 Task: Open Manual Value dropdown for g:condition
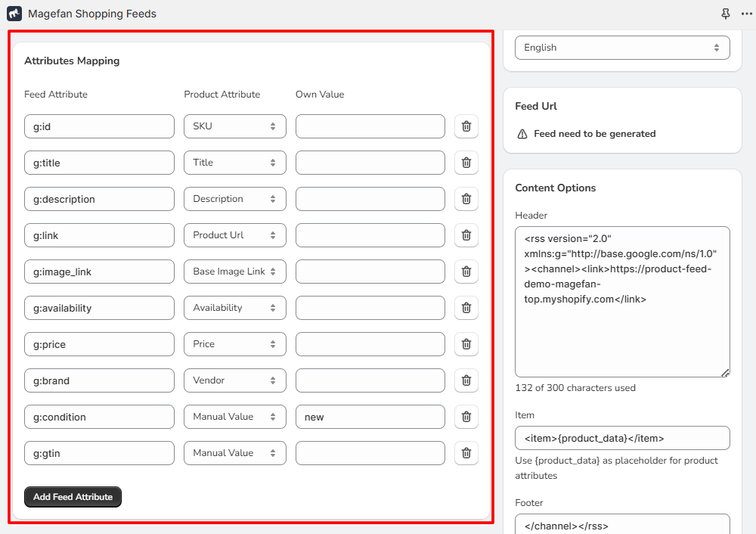coord(235,417)
